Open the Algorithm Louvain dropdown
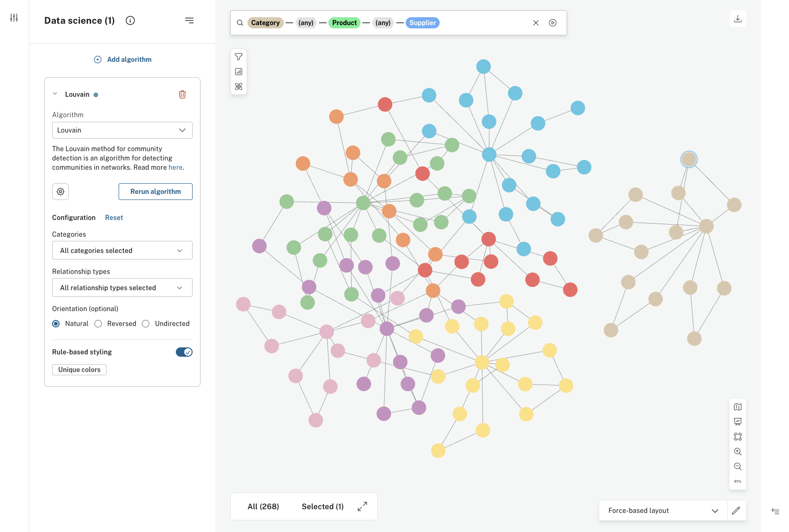The width and height of the screenshot is (789, 532). pos(122,130)
